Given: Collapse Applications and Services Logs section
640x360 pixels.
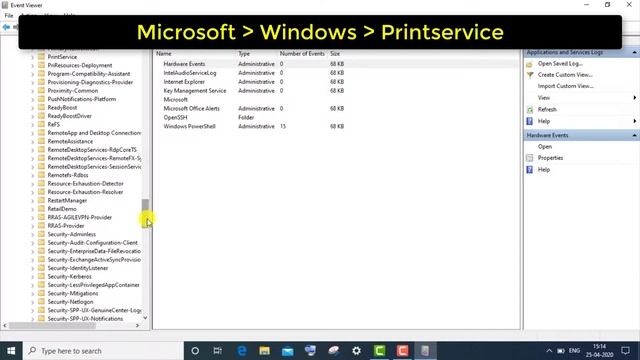Looking at the screenshot, I should [x=634, y=52].
